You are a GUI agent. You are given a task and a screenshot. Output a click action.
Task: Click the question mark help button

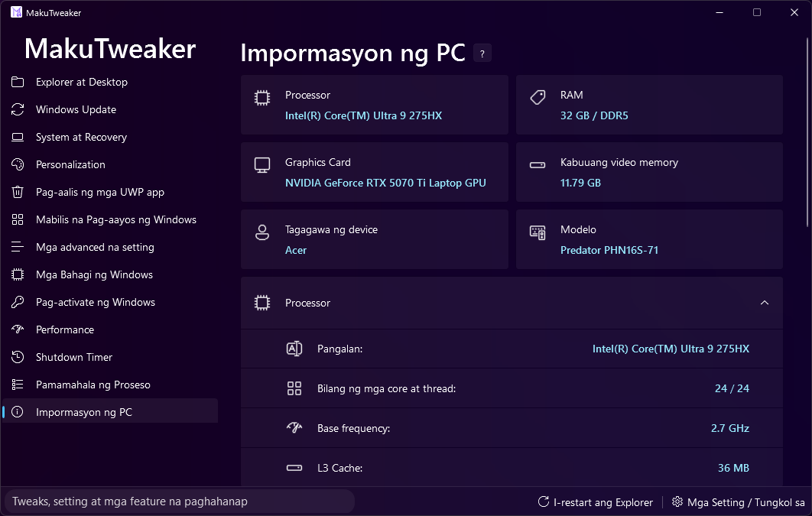[482, 54]
